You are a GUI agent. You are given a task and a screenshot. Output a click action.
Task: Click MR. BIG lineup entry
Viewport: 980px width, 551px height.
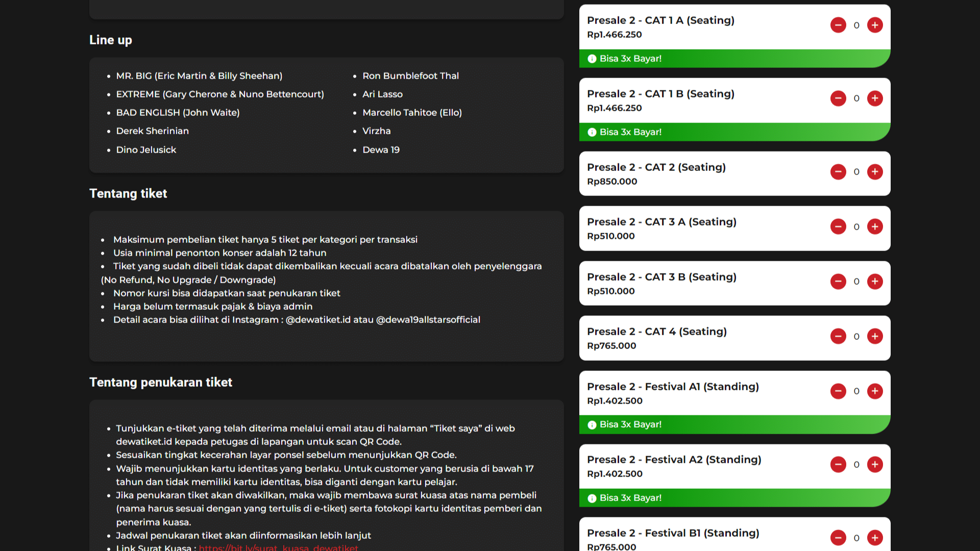[x=199, y=76]
